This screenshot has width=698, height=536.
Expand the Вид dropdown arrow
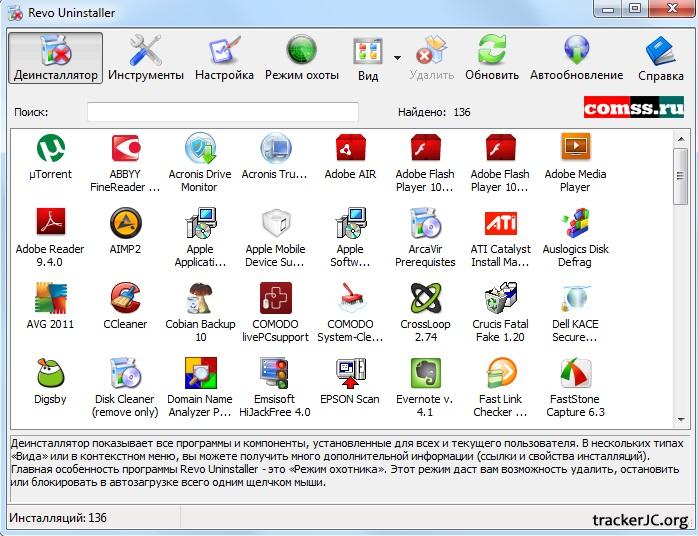(x=397, y=58)
